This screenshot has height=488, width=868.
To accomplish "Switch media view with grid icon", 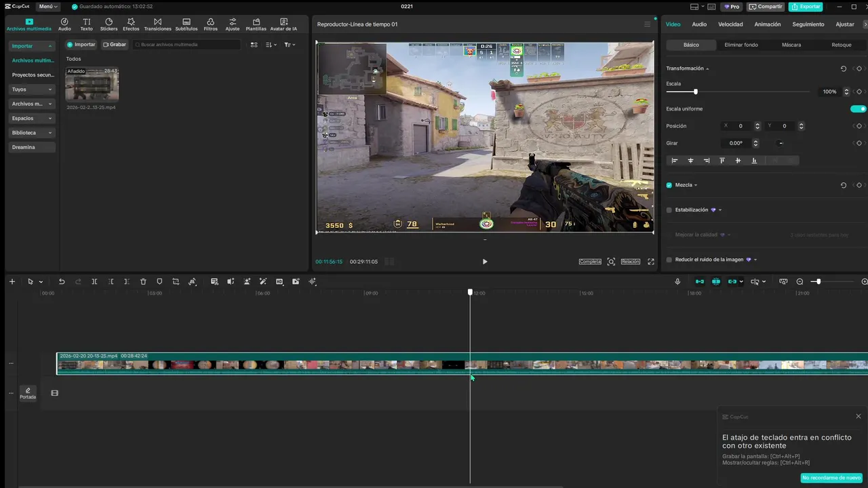I will [x=254, y=45].
